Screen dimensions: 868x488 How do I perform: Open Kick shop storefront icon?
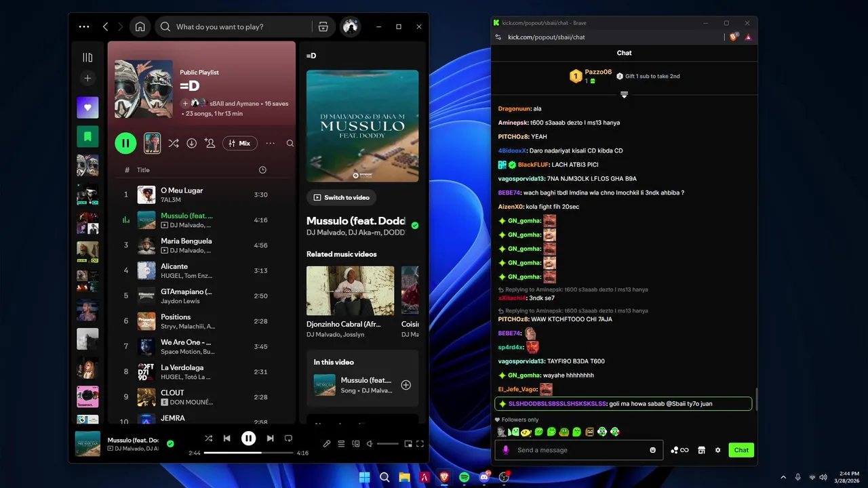701,450
